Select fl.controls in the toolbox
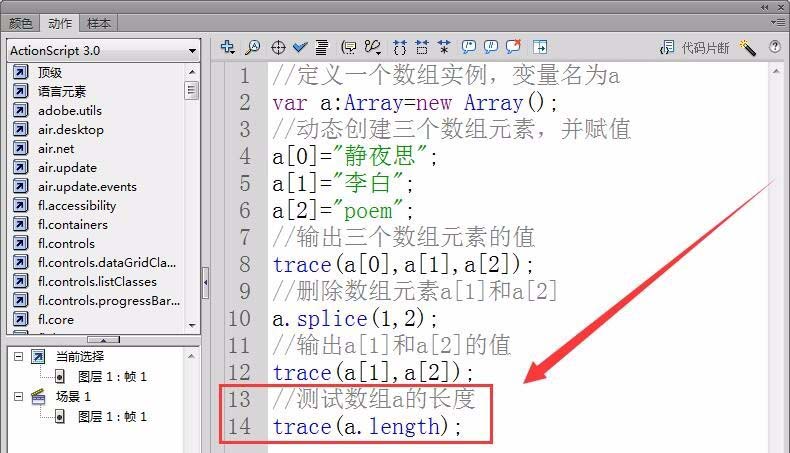Screen dimensions: 790x453 (x=66, y=243)
